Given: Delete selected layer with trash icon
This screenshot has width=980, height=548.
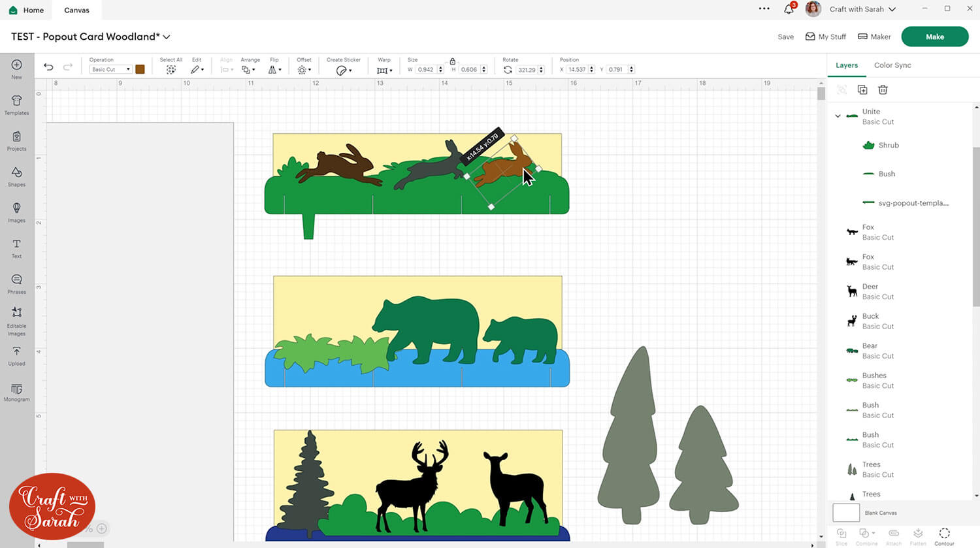Looking at the screenshot, I should pyautogui.click(x=883, y=89).
